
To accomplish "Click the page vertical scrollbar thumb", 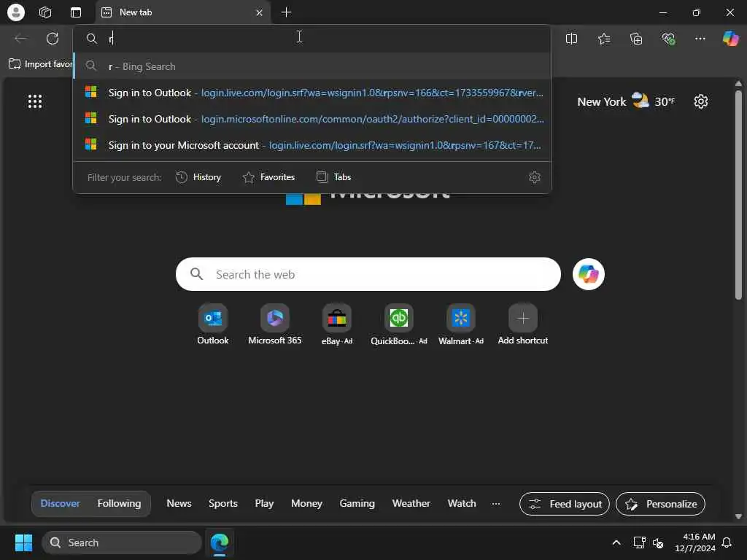I will pos(738,195).
